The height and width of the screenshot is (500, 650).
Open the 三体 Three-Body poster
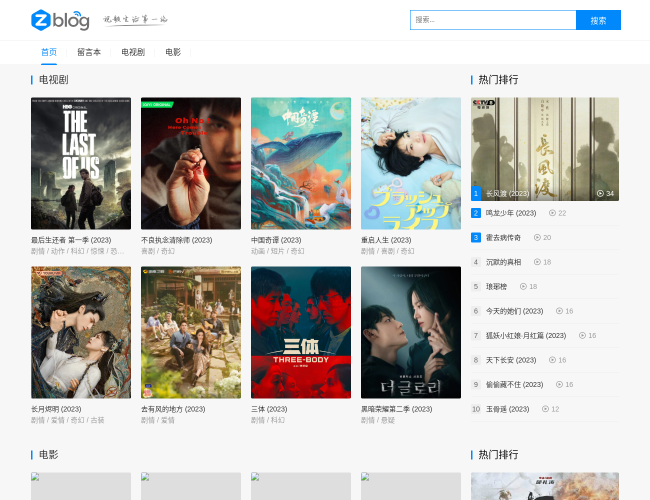click(x=301, y=333)
